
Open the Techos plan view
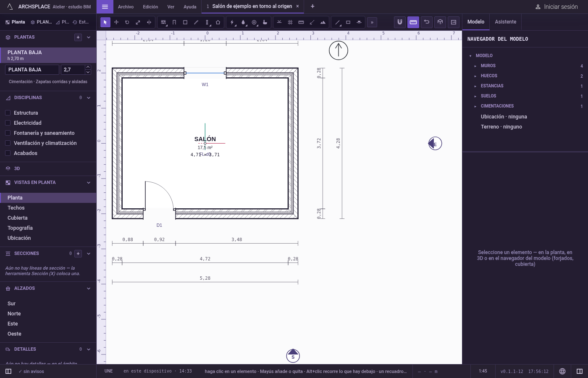[x=48, y=208]
